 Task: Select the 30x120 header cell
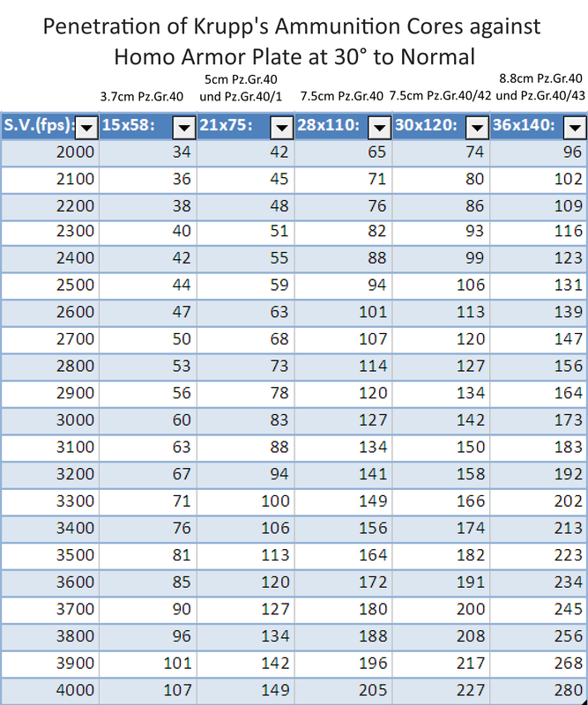(x=441, y=126)
